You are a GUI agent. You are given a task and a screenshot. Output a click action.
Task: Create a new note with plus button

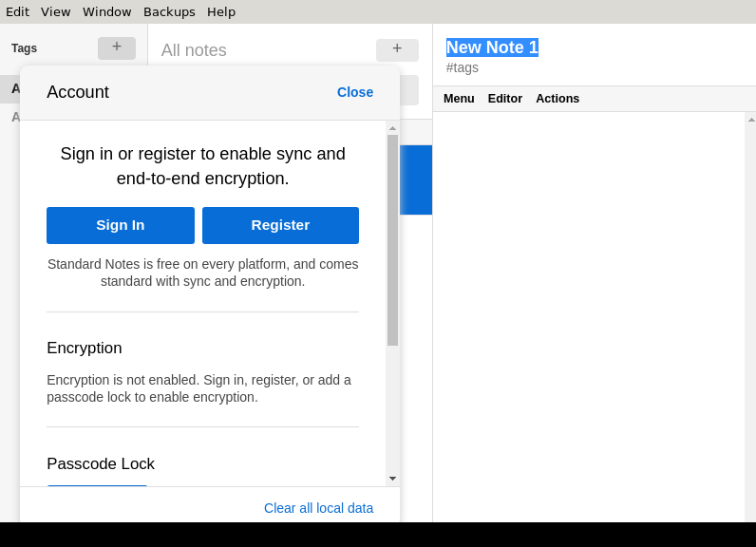coord(397,49)
